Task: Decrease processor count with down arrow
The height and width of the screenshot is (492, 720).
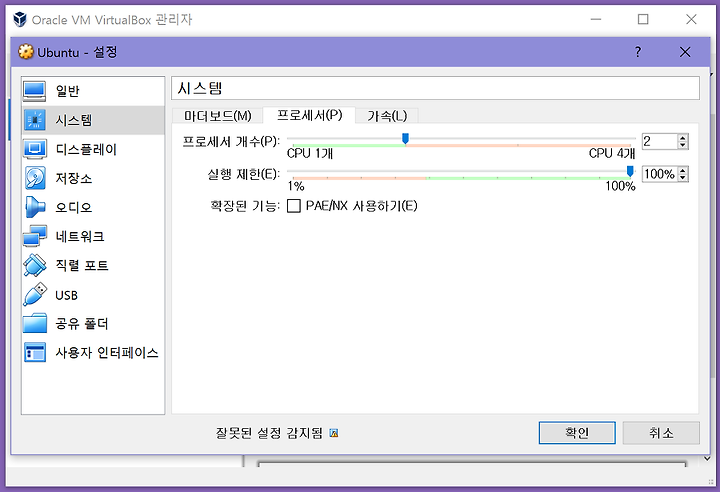Action: (683, 145)
